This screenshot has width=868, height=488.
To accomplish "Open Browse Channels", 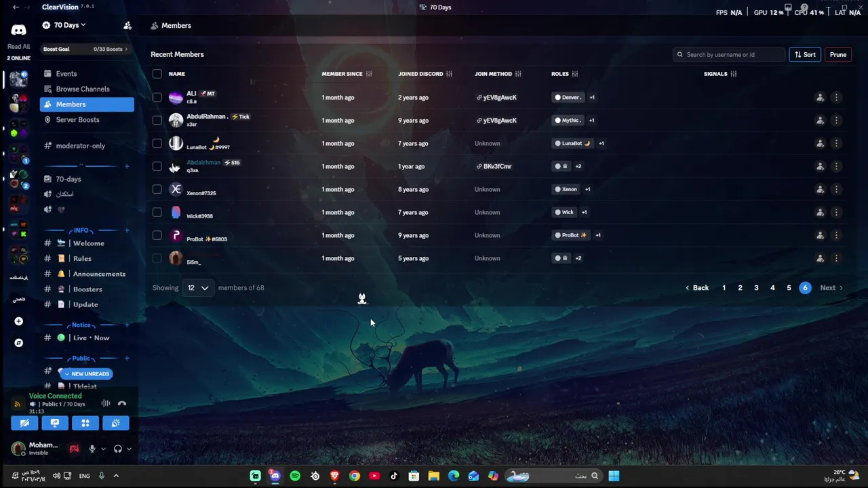I will point(87,89).
